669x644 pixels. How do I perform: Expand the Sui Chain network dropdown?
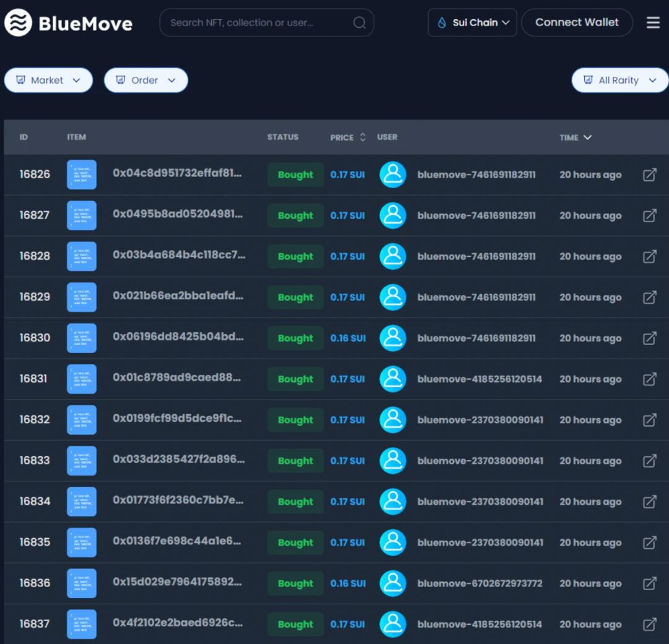[x=472, y=23]
